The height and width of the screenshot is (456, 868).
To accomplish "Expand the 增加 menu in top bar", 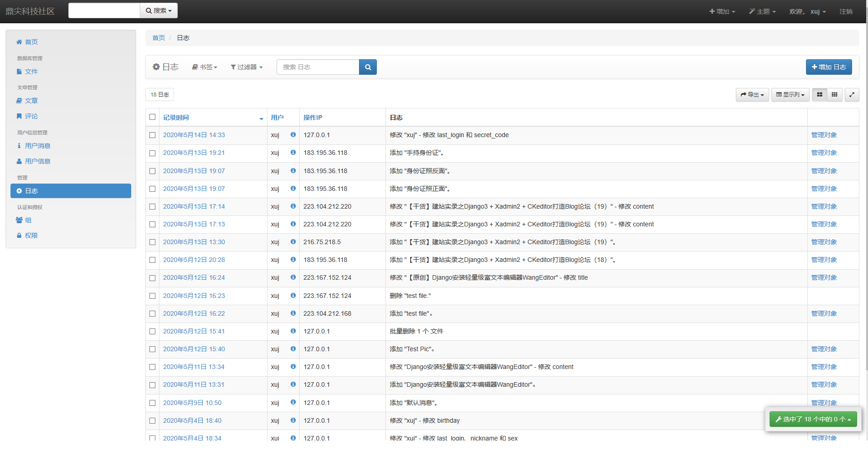I will coord(722,11).
